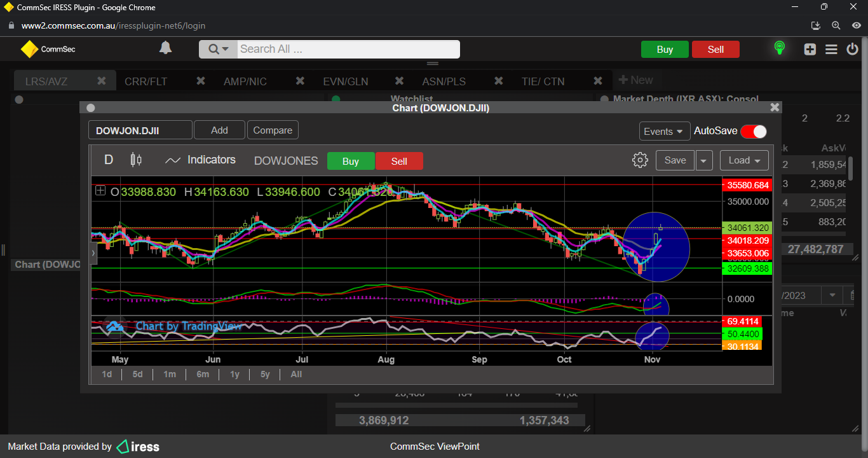
Task: Close the LRS/AVZ tab
Action: [102, 81]
